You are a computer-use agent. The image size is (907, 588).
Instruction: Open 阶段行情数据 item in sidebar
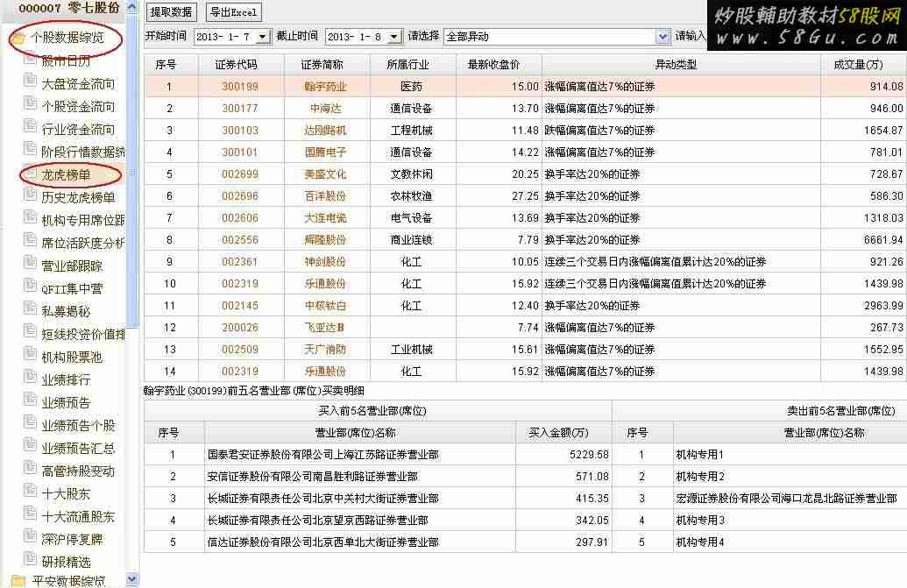point(82,152)
